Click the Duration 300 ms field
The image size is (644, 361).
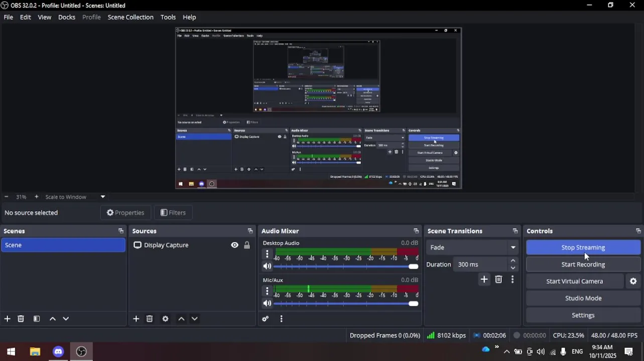(x=481, y=264)
